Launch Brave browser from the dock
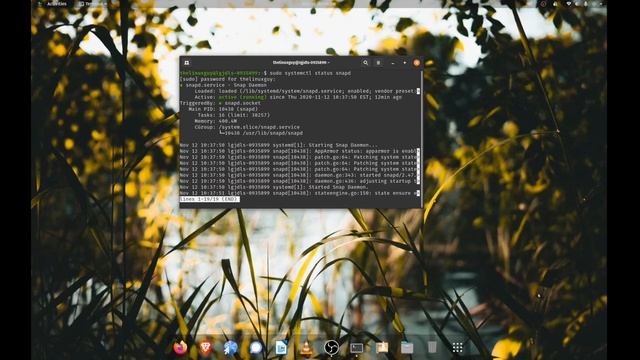This screenshot has width=640, height=360. click(205, 347)
